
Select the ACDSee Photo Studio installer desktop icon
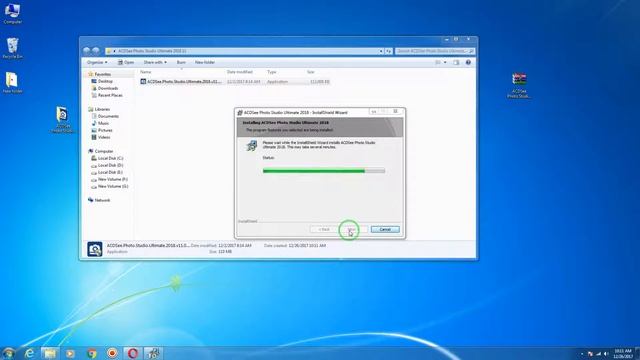coord(62,120)
